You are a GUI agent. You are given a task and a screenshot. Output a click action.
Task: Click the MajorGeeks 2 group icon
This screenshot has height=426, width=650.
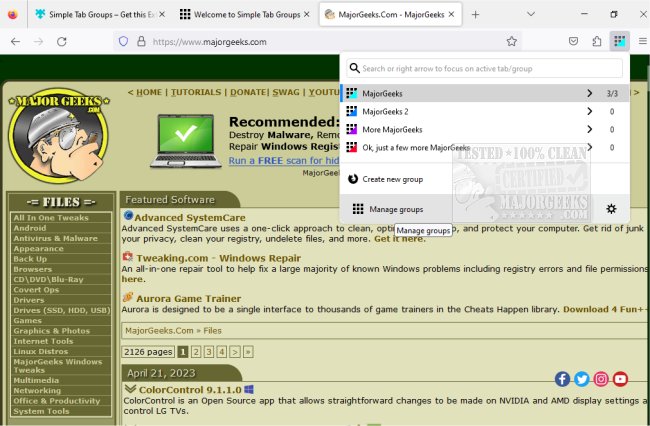click(352, 111)
